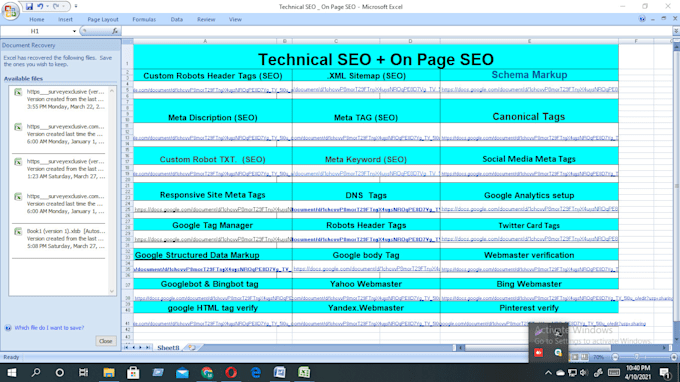The image size is (680, 382).
Task: Expand the Name Box dropdown
Action: pyautogui.click(x=74, y=31)
